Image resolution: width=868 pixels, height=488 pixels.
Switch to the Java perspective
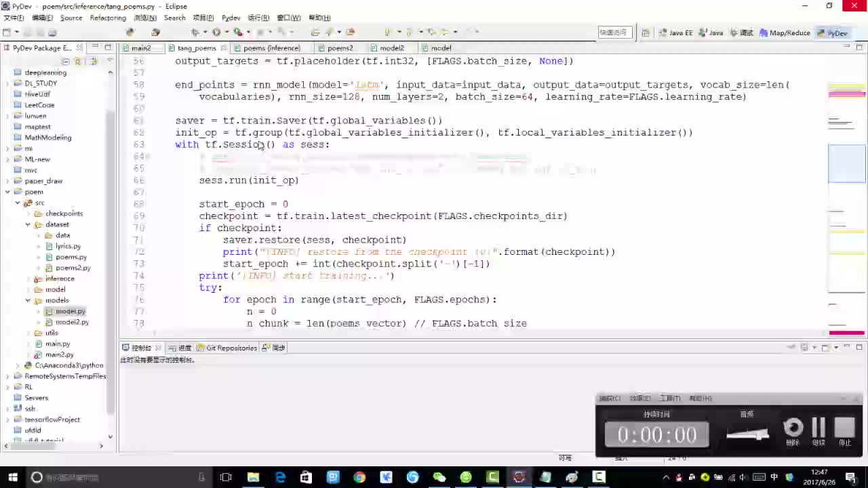(x=711, y=33)
